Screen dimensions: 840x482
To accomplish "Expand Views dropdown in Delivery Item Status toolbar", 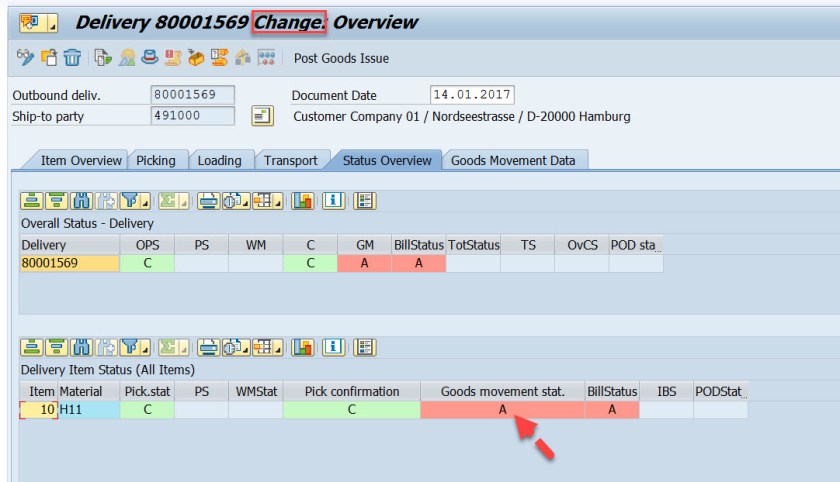I will pyautogui.click(x=245, y=348).
